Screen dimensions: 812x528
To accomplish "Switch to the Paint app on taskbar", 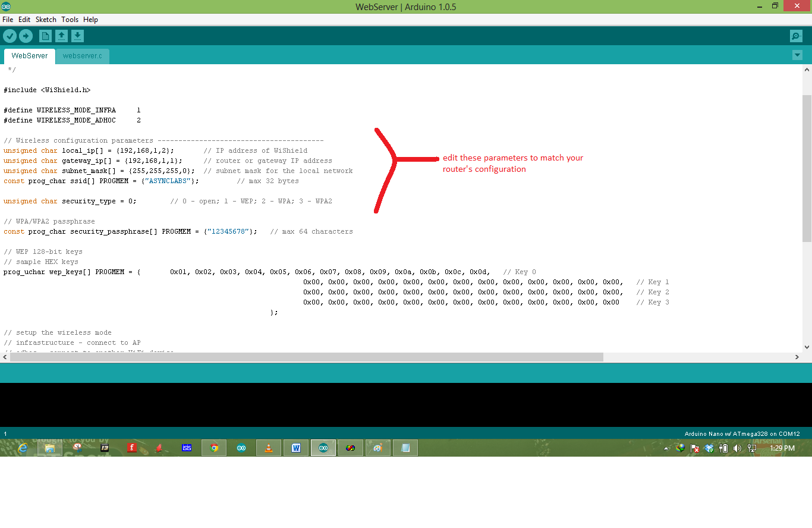I will coord(378,448).
